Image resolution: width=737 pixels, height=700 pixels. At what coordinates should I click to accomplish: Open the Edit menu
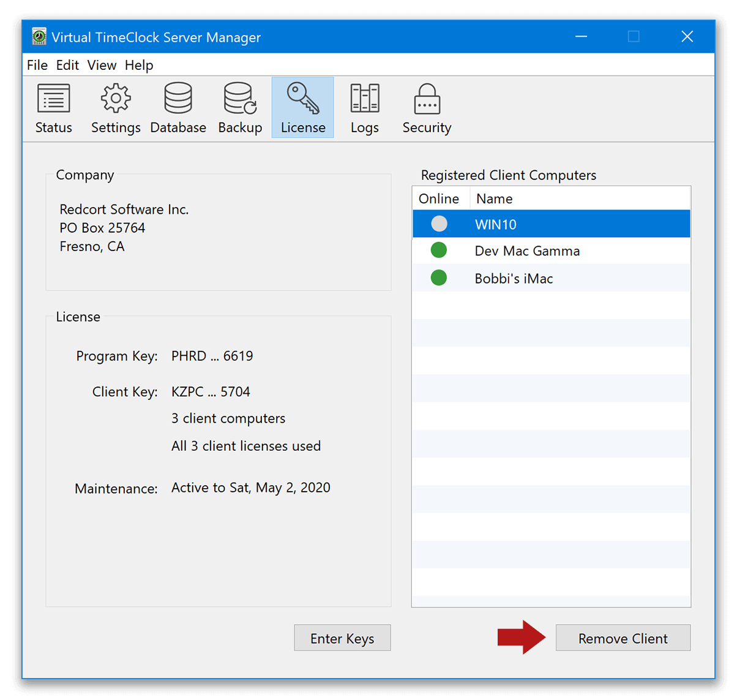point(67,65)
